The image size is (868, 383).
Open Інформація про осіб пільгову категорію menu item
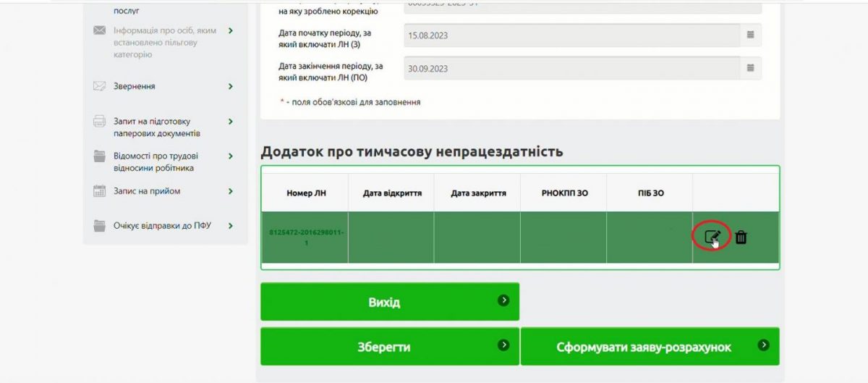[155, 42]
